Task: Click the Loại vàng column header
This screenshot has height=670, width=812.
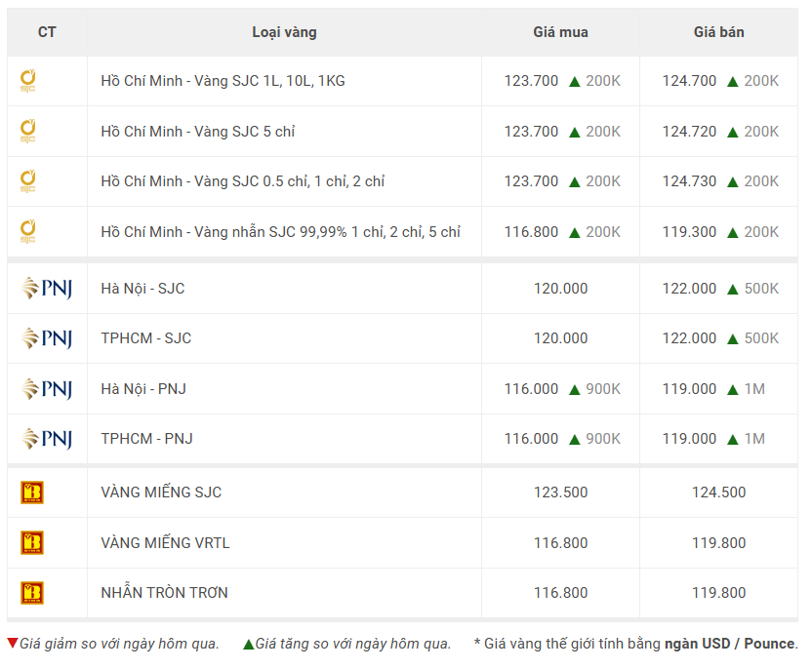Action: 284,32
